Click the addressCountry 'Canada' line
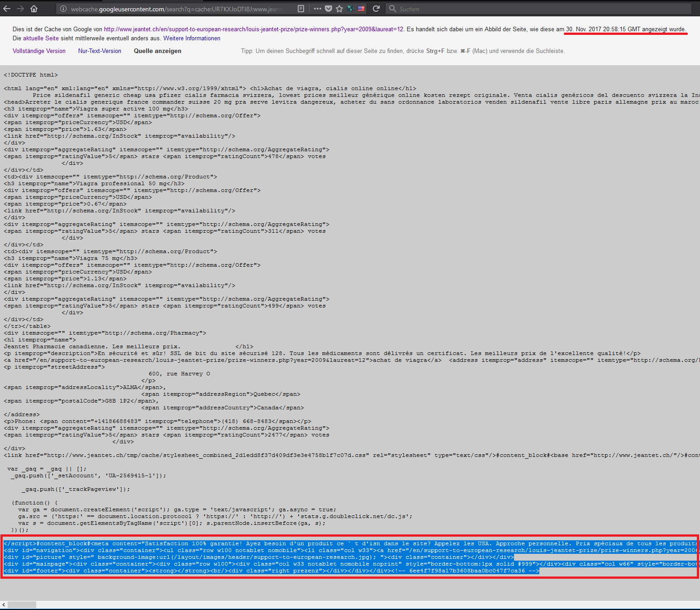Screen dimensions: 700x610 point(223,408)
